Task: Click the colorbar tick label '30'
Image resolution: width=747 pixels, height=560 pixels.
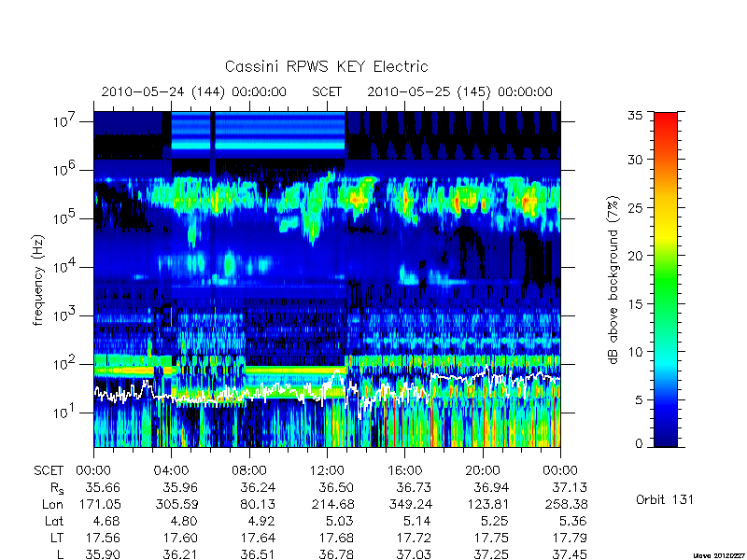Action: pyautogui.click(x=636, y=160)
